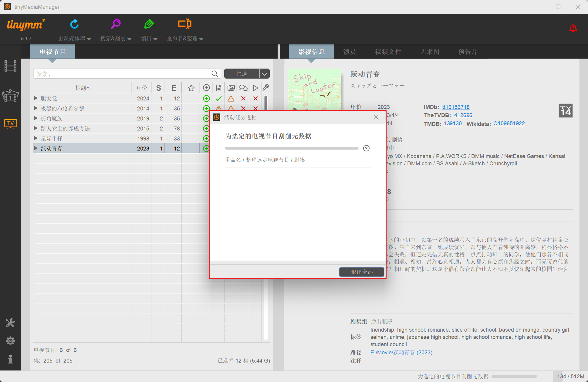Click the wrench column header icon
Image resolution: width=588 pixels, height=382 pixels.
click(266, 88)
